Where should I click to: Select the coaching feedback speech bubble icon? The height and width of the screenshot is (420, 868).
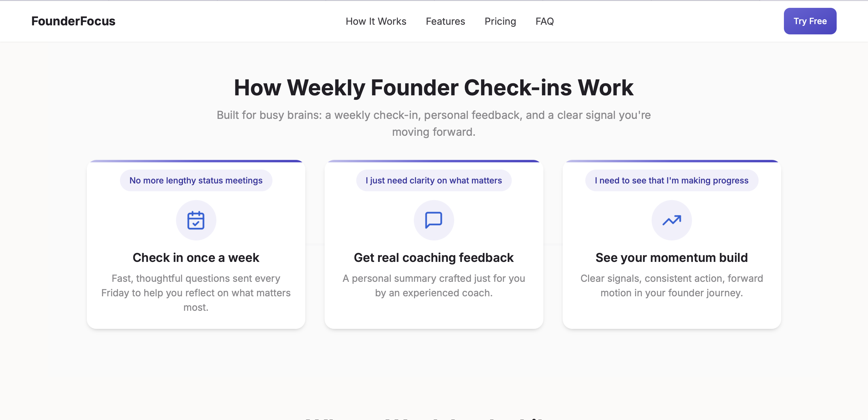click(x=434, y=220)
